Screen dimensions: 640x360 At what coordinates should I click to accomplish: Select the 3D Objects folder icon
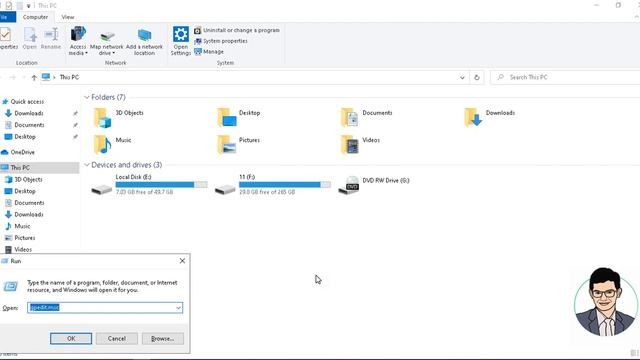(x=102, y=118)
